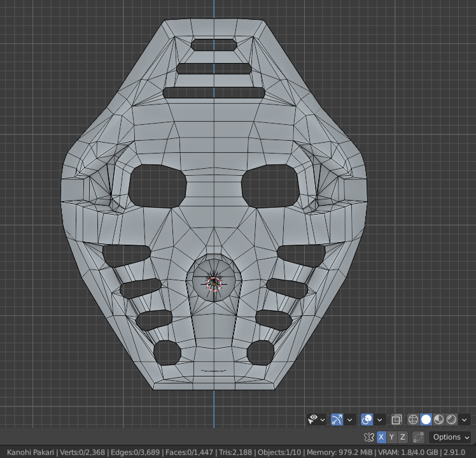Enable Y axis mirror
The width and height of the screenshot is (476, 458).
[391, 437]
